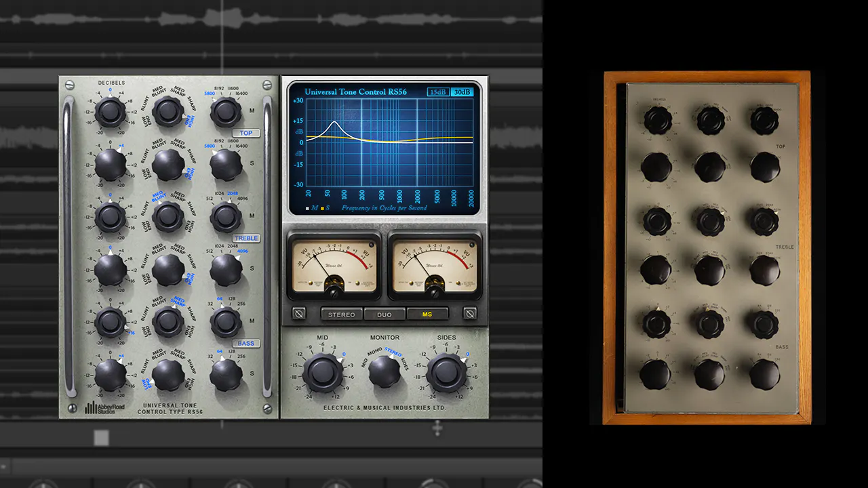868x488 pixels.
Task: Click the Bass S frequency knob
Action: (226, 375)
